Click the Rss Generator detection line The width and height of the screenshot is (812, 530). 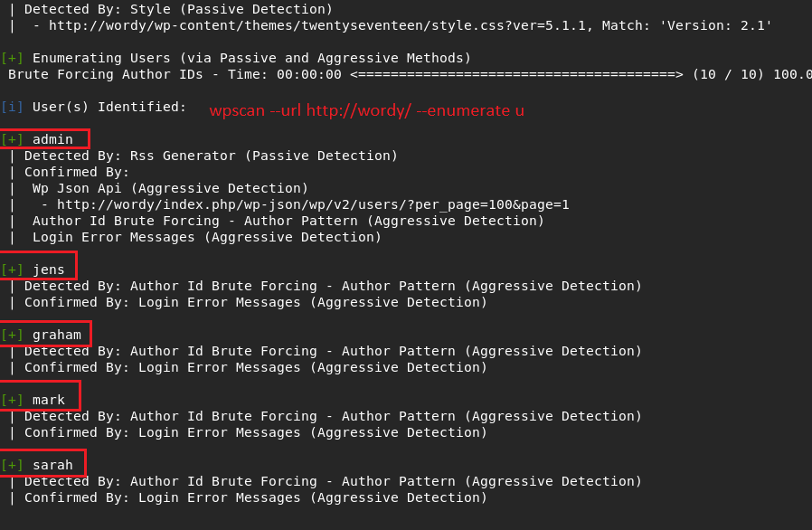coord(211,156)
